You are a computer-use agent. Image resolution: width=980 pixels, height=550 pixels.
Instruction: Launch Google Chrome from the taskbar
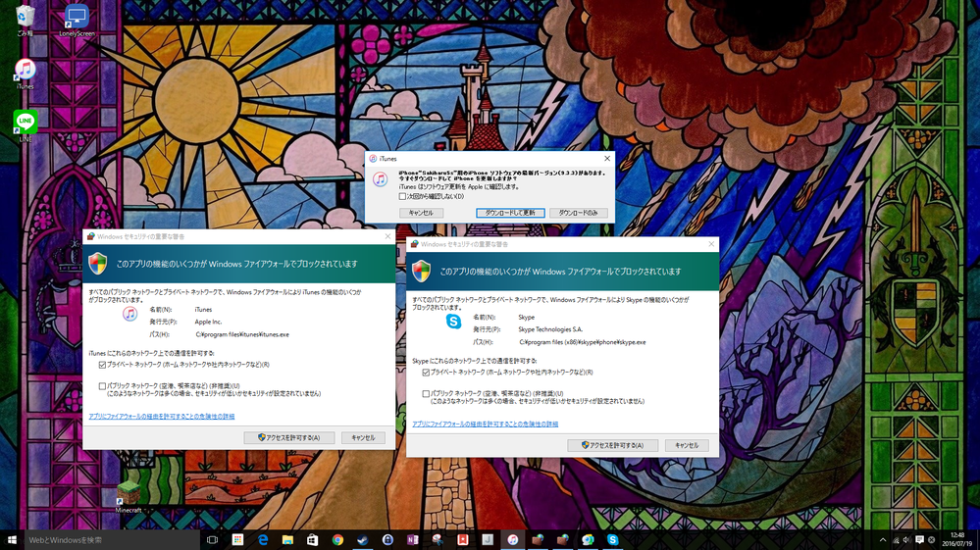pos(337,539)
